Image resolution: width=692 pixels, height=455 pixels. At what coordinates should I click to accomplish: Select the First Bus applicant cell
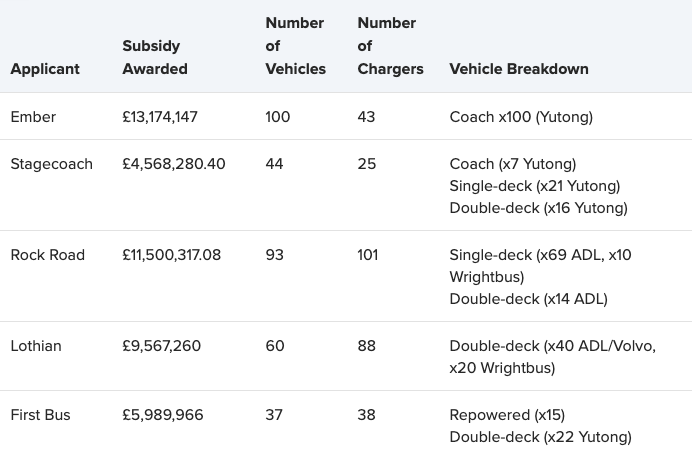pos(40,415)
